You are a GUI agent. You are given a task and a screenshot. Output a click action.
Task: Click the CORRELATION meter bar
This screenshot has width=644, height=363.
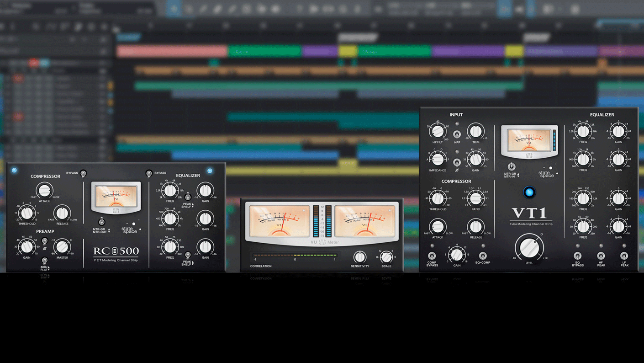(295, 255)
